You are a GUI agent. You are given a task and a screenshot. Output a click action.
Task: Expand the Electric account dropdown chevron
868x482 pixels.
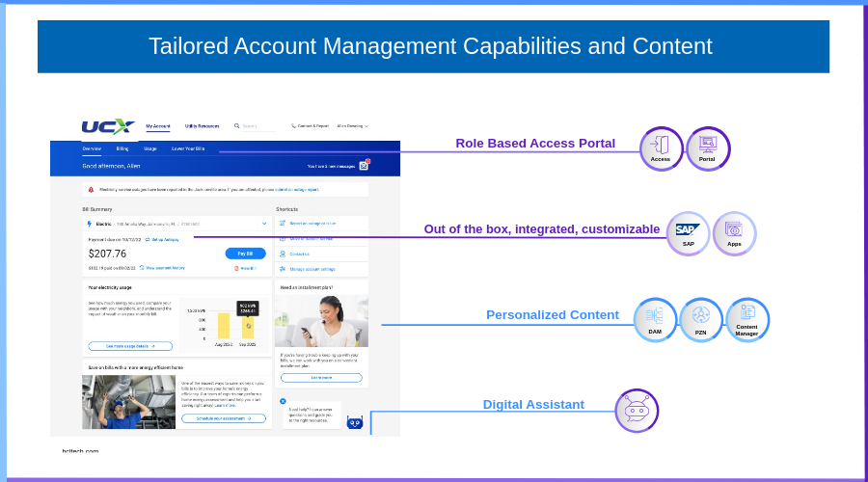coord(264,224)
